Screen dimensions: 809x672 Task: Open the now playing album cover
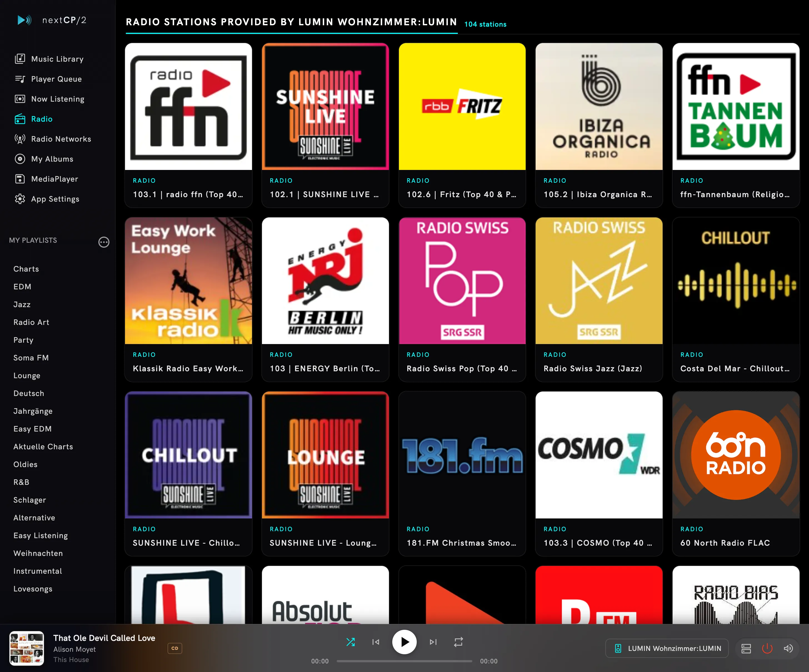click(27, 648)
